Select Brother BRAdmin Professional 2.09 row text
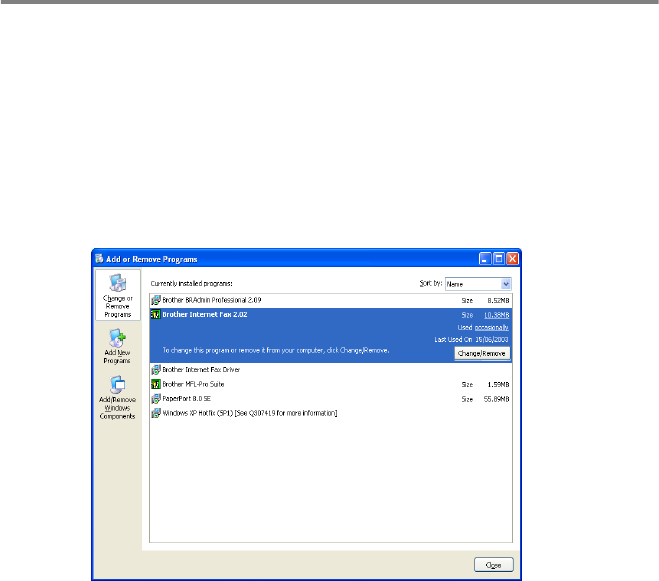 212,300
